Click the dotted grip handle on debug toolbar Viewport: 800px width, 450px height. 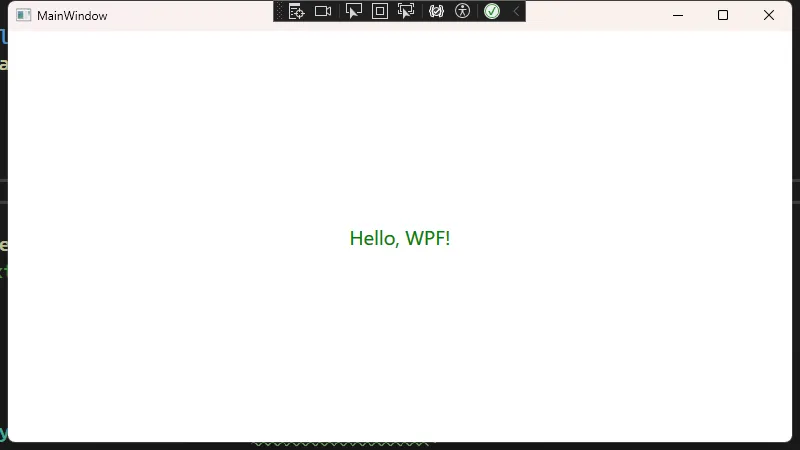280,12
